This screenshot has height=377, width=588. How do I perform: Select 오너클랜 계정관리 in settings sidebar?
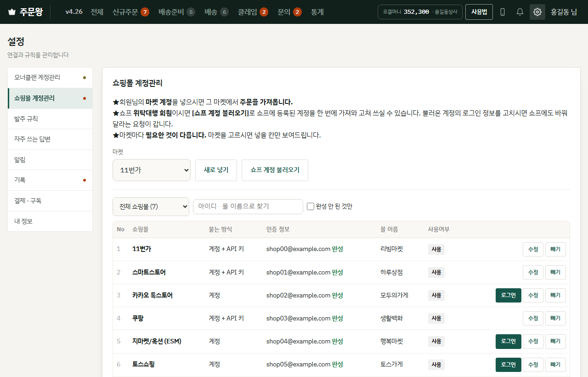click(x=50, y=78)
